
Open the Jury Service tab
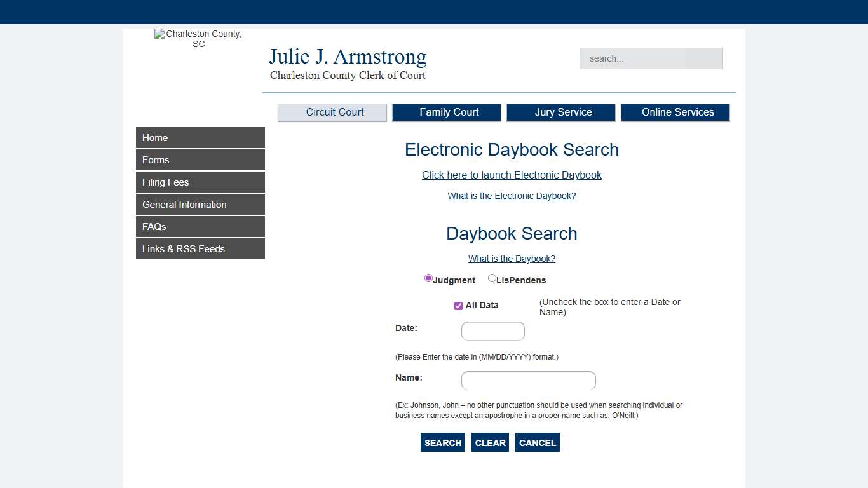point(561,112)
